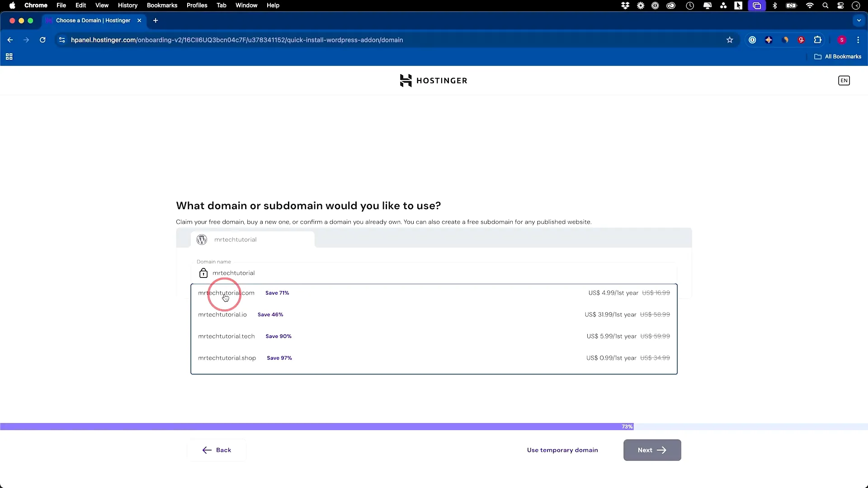Select the mrtechtutorial site tab
Viewport: 868px width, 488px height.
tap(253, 239)
